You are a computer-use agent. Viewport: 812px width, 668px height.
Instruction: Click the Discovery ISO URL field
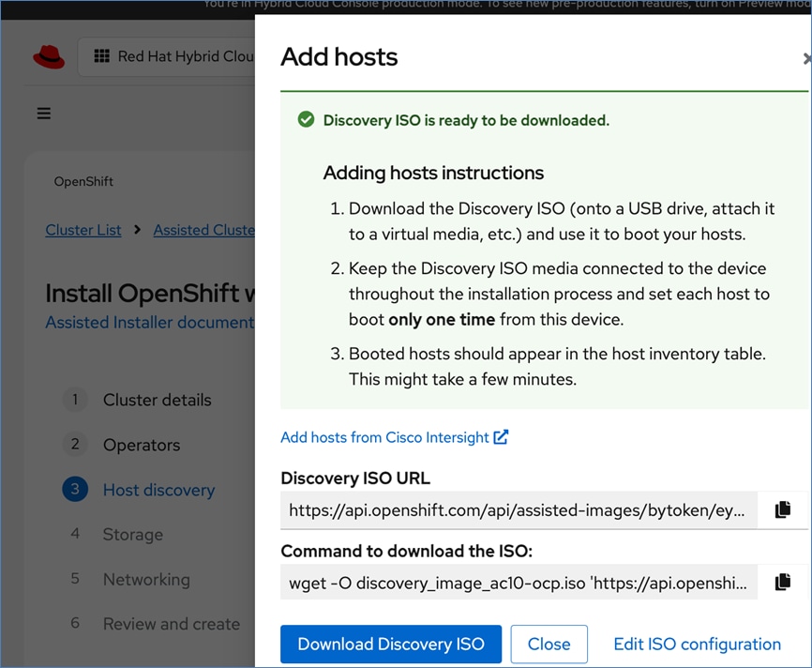(x=519, y=510)
